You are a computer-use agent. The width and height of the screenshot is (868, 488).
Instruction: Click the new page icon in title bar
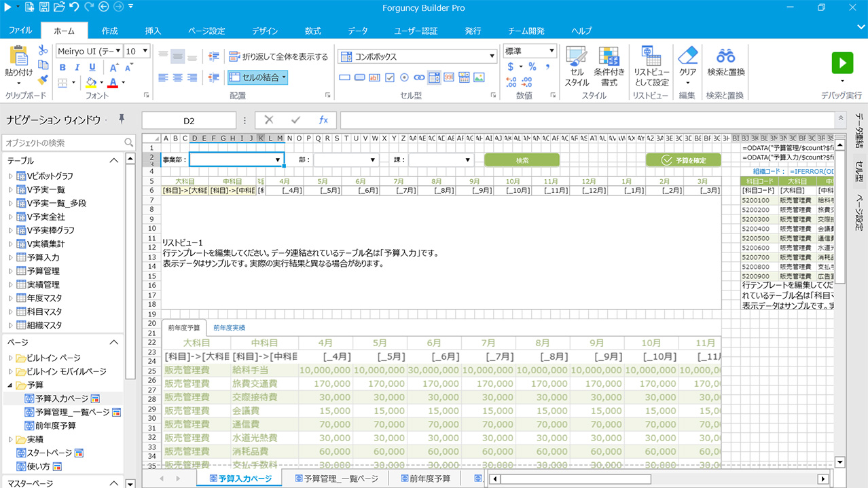pos(29,7)
